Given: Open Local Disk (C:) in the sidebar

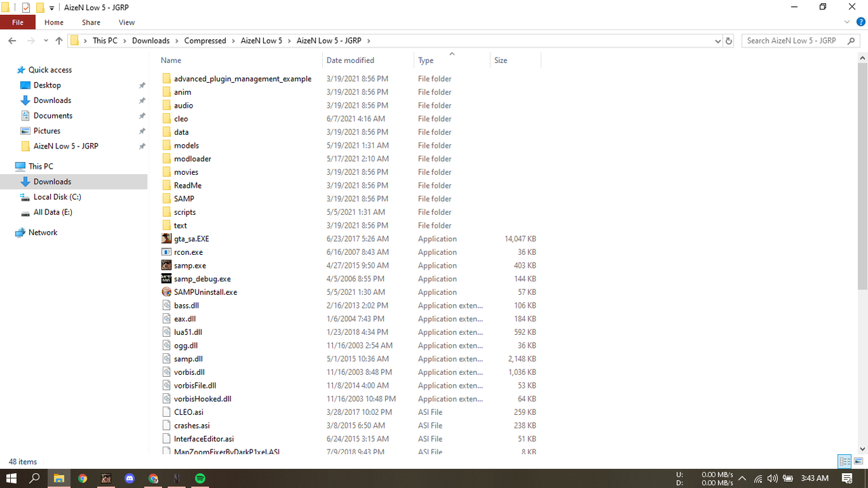Looking at the screenshot, I should pos(57,197).
